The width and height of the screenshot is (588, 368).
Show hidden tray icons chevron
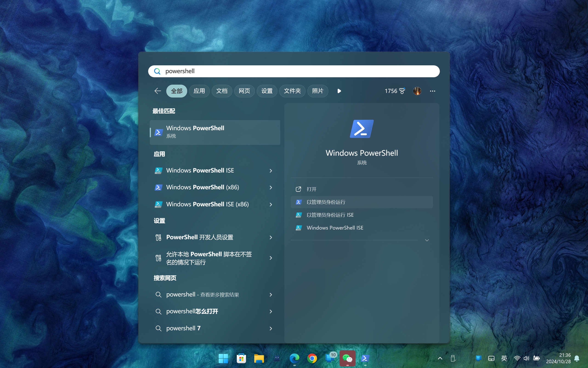[x=440, y=358]
